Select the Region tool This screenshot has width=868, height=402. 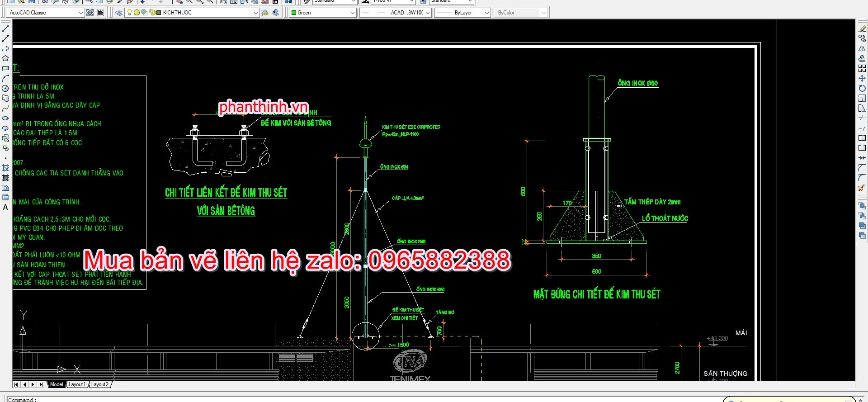coord(5,188)
